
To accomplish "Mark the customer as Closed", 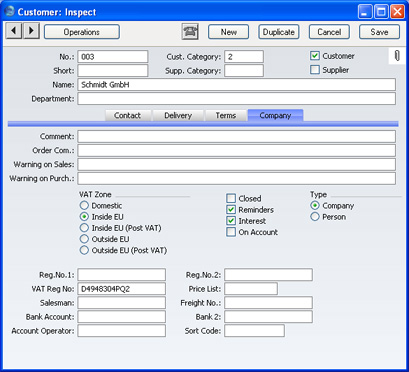I will coord(231,198).
